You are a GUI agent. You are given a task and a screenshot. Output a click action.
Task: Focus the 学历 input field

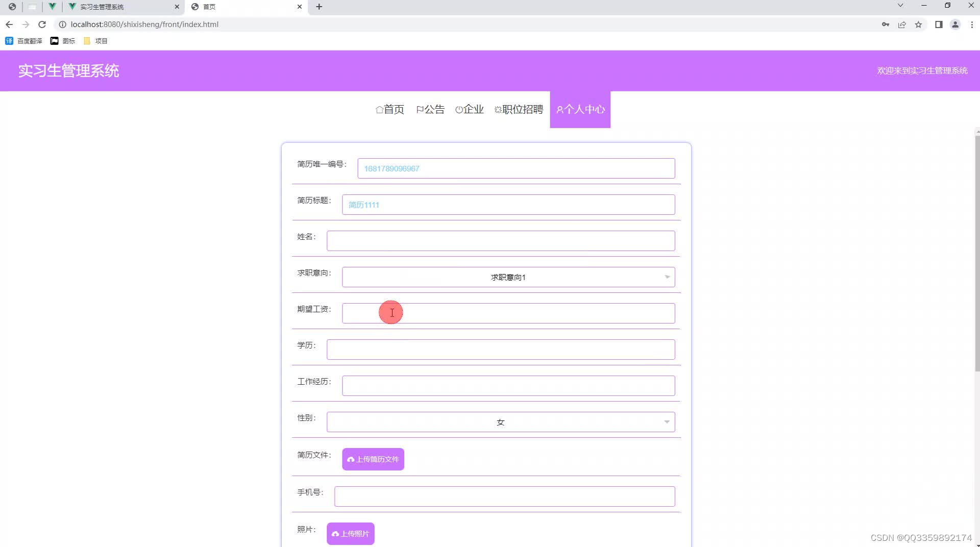[x=501, y=350]
